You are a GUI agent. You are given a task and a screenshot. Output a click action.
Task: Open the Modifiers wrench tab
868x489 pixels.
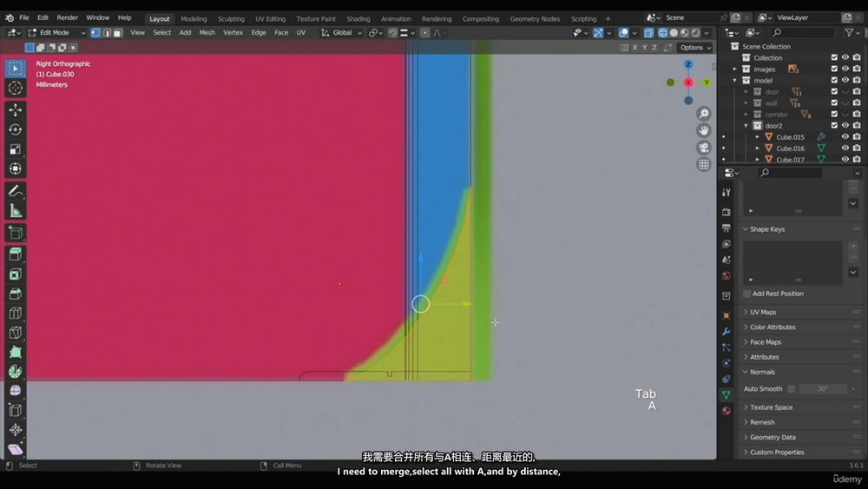(x=727, y=331)
